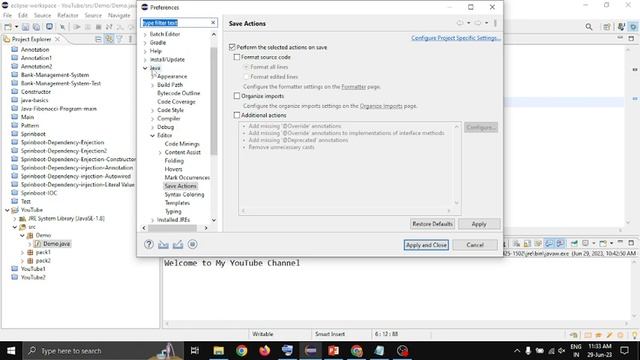This screenshot has width=640, height=360.
Task: Expand the Install/Update node
Action: pos(145,60)
